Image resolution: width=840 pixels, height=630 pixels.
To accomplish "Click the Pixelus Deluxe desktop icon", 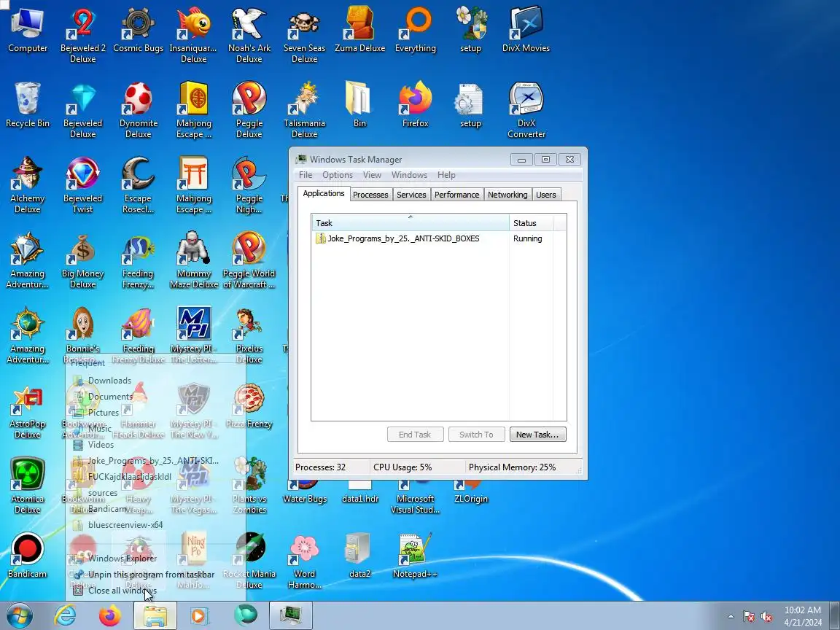I will [249, 335].
